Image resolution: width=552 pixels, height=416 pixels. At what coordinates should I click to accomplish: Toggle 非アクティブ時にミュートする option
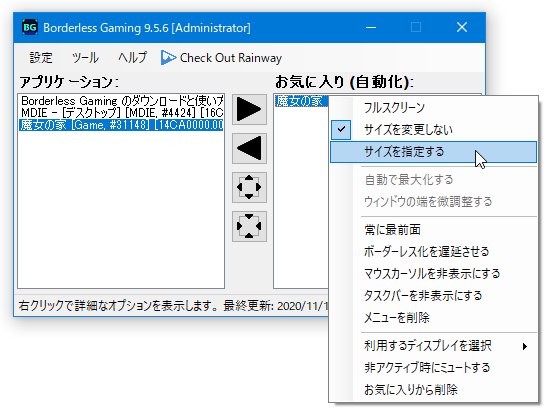[433, 368]
